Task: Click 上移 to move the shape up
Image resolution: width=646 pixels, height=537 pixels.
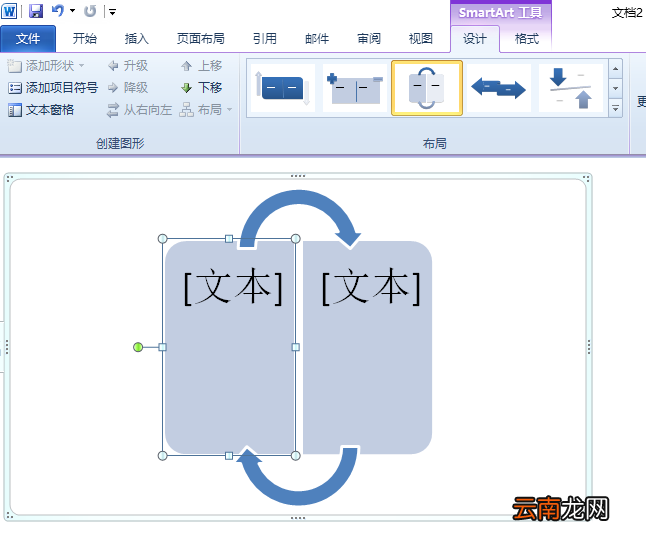Action: click(201, 66)
